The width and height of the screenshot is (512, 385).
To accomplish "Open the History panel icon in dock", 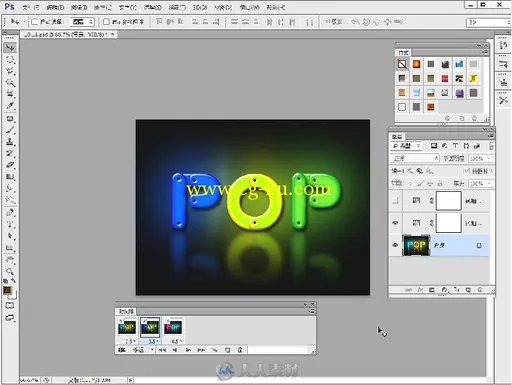I will point(503,45).
